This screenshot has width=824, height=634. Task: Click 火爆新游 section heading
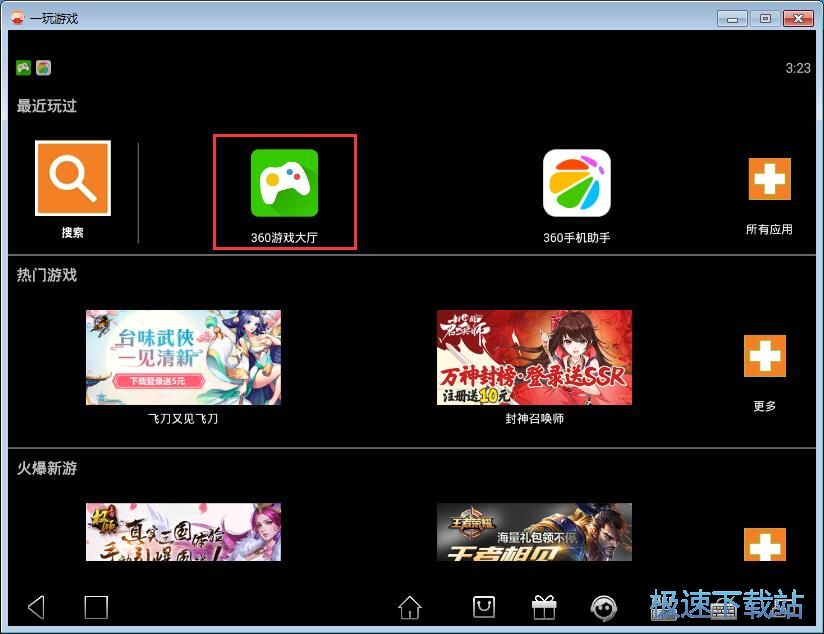pos(47,468)
